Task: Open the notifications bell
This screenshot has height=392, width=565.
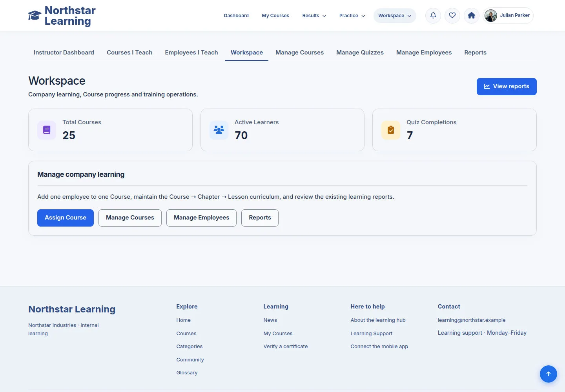Action: point(433,16)
